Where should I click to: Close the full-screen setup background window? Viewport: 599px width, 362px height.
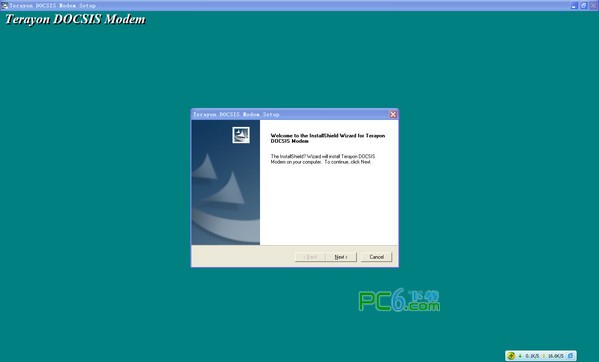[593, 5]
